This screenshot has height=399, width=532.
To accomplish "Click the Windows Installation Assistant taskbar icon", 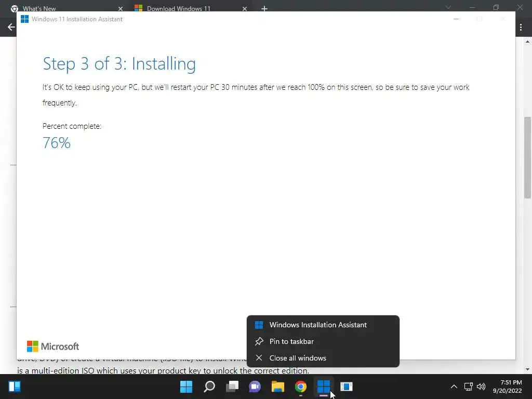I will (323, 387).
